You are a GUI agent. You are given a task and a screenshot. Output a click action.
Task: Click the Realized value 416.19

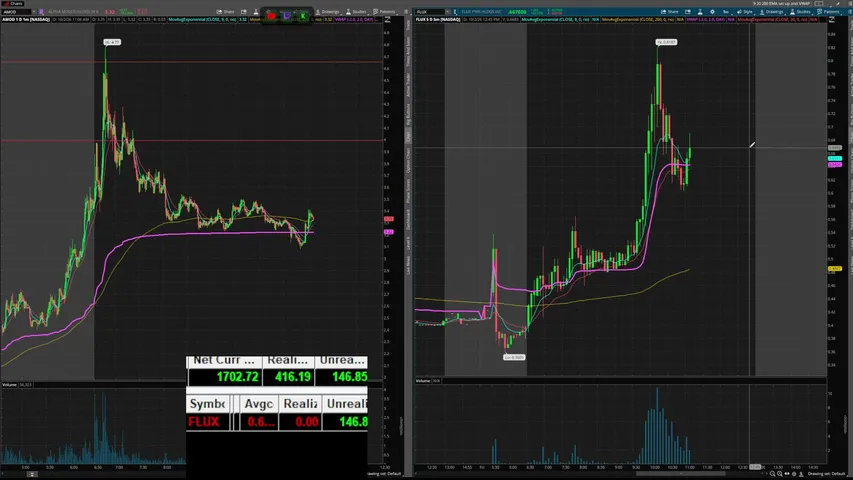293,376
